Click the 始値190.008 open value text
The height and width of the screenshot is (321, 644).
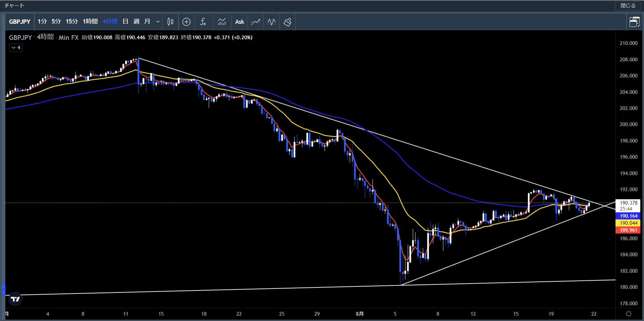point(97,38)
